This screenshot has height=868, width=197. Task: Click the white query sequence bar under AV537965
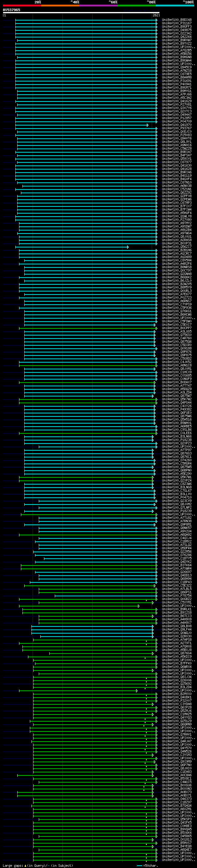(81, 12)
